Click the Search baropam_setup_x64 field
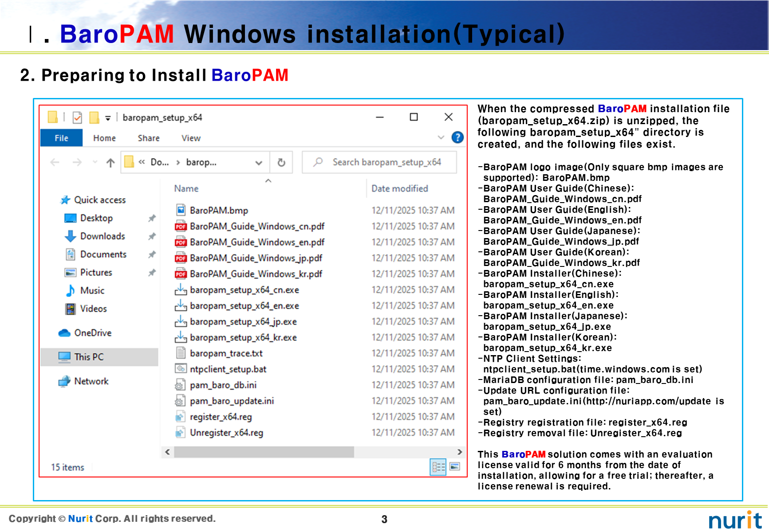769x532 pixels. pyautogui.click(x=379, y=162)
